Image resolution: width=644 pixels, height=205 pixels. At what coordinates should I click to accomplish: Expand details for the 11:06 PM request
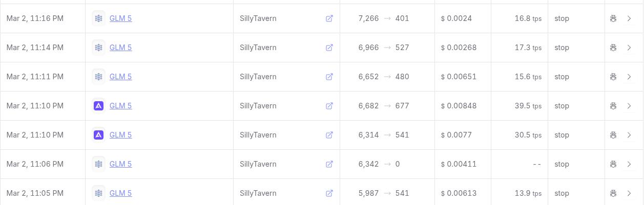point(629,164)
